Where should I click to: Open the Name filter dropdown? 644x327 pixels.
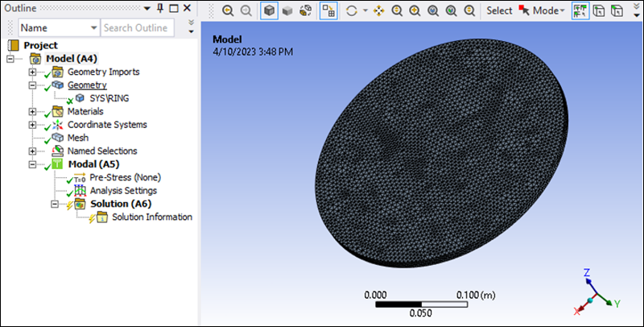pyautogui.click(x=94, y=28)
